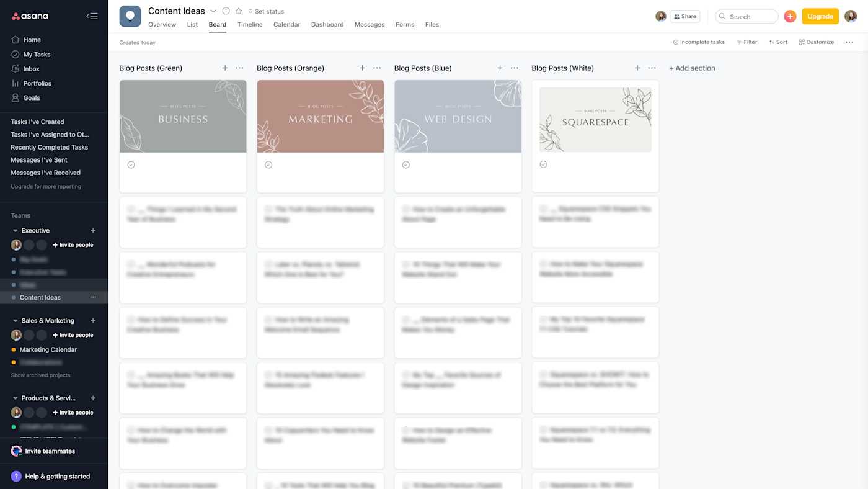
Task: Open options for Content Ideas in the sidebar
Action: 93,297
